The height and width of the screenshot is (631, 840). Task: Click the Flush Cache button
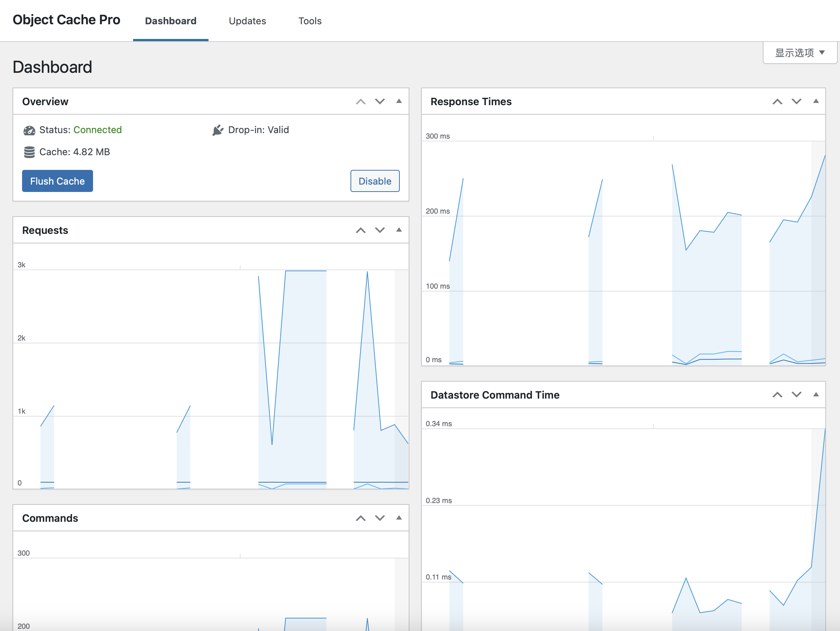(x=57, y=181)
